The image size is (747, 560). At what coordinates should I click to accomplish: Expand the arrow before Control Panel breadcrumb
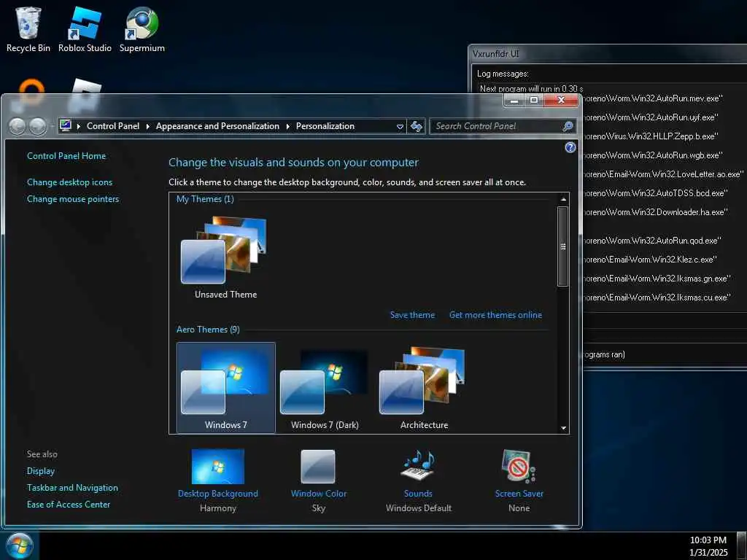(x=79, y=126)
